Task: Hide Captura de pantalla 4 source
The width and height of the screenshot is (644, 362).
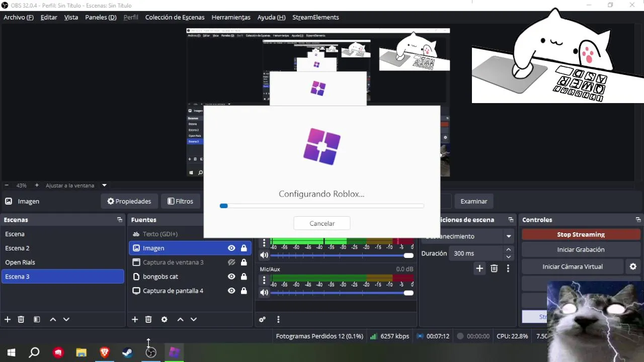Action: (231, 291)
